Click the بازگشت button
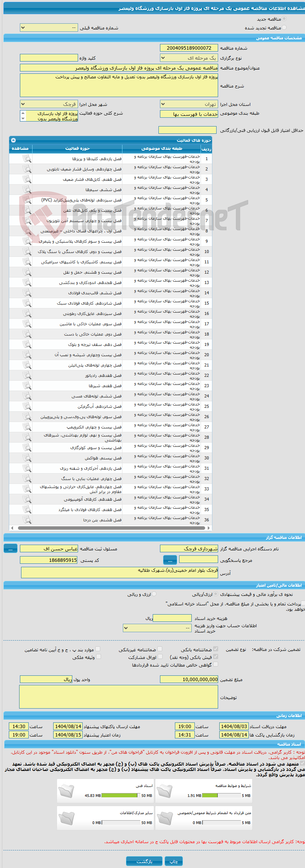This screenshot has height=868, width=305. [144, 861]
